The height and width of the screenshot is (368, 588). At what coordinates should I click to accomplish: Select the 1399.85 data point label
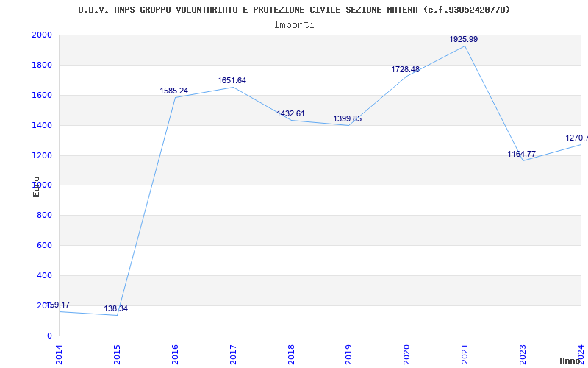[x=348, y=119]
